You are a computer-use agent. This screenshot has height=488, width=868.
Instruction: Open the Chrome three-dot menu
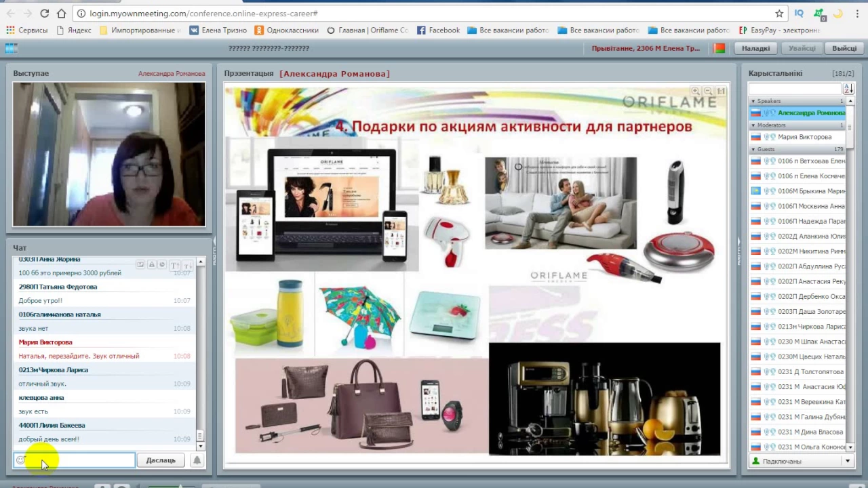[x=857, y=14]
